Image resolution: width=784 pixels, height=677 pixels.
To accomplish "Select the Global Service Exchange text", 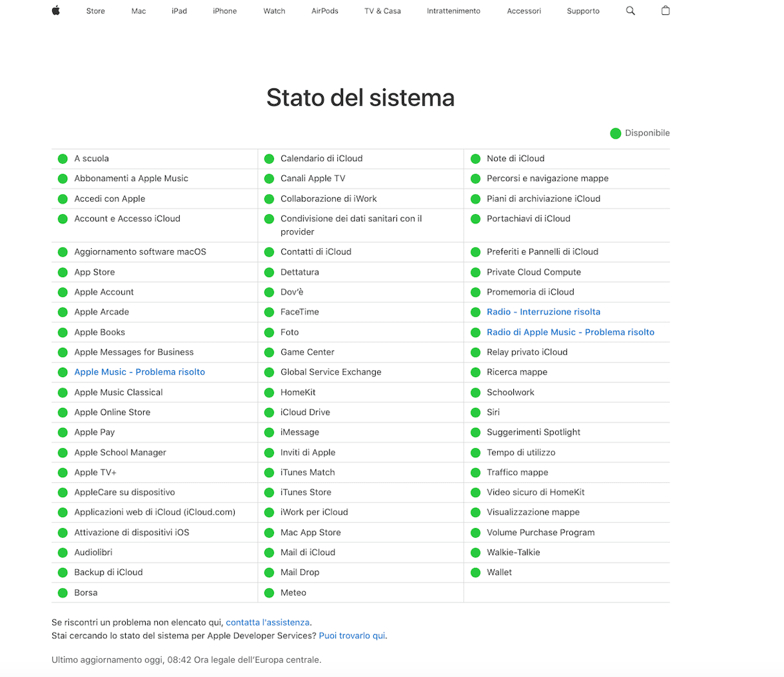I will click(x=331, y=372).
